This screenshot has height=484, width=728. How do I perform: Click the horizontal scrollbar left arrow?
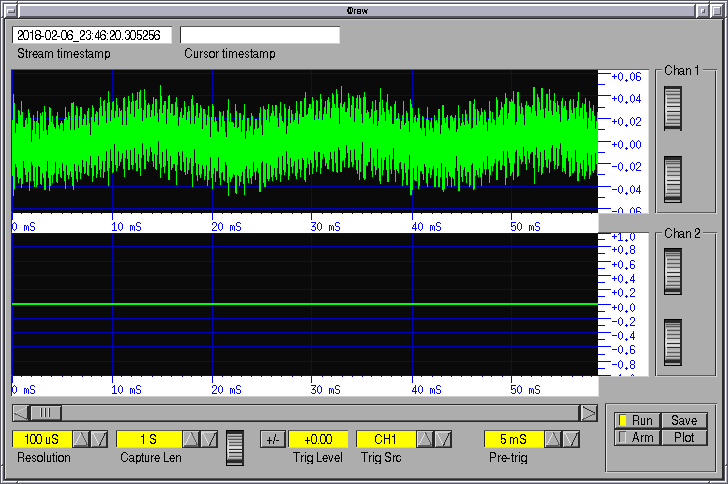[20, 412]
